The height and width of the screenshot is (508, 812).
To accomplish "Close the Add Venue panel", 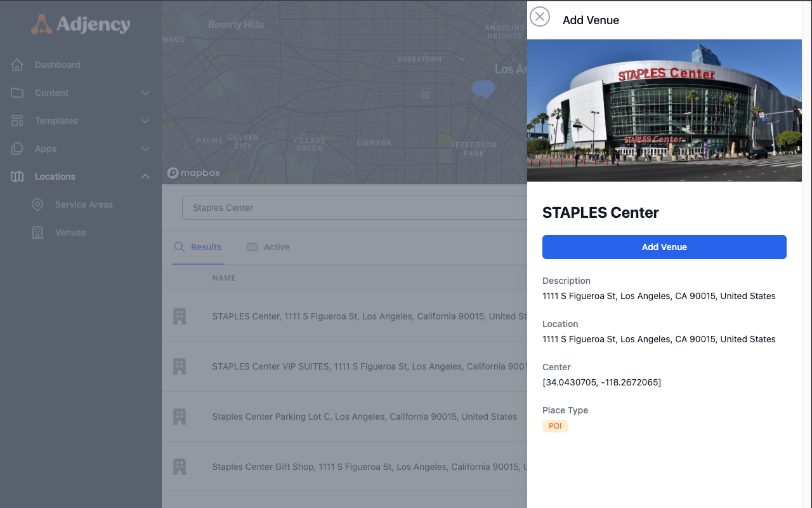I will point(540,17).
